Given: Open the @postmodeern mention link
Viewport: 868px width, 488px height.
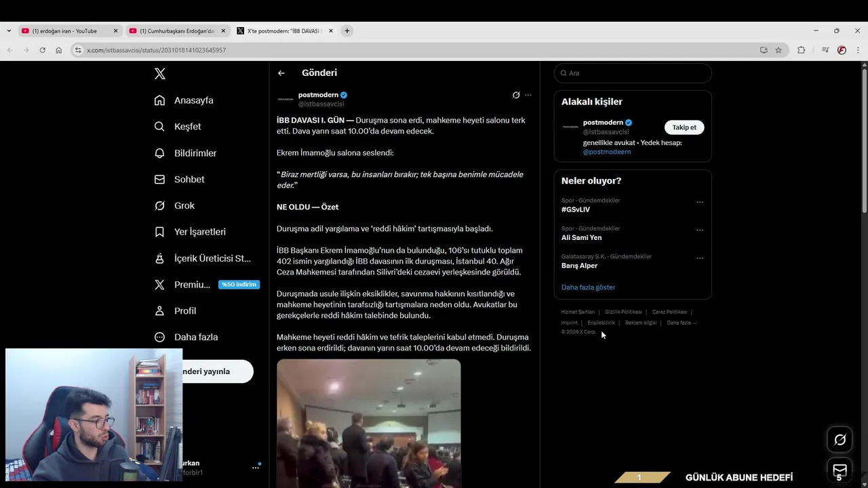Looking at the screenshot, I should [x=607, y=152].
